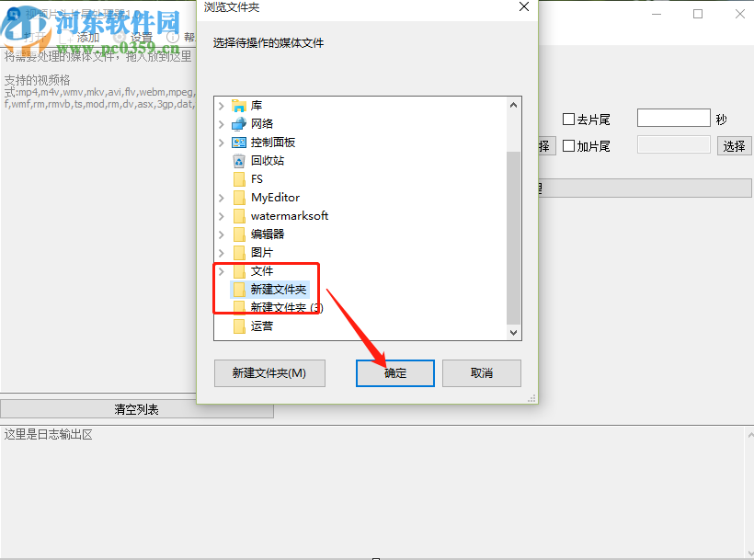The height and width of the screenshot is (560, 754).
Task: Select the 网络 network icon
Action: pos(239,124)
